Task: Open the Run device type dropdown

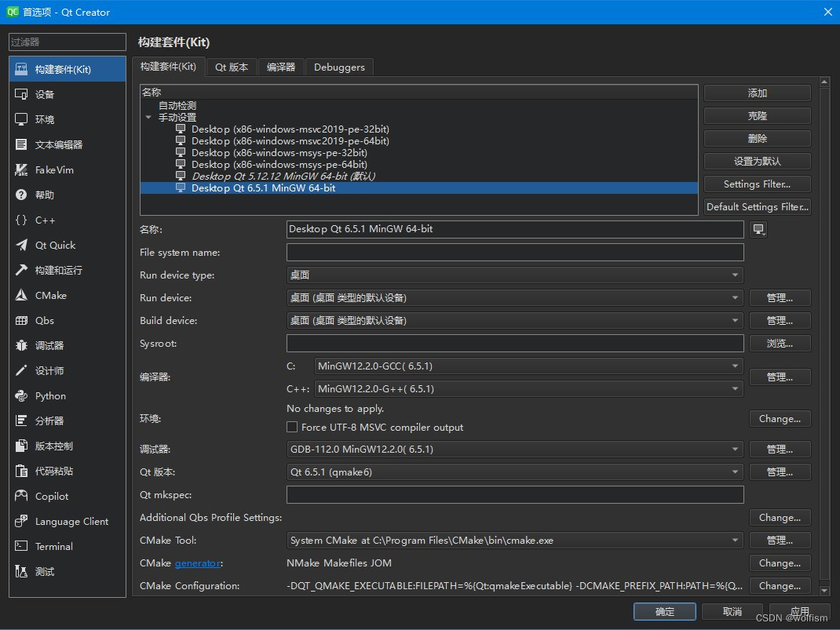Action: [515, 275]
